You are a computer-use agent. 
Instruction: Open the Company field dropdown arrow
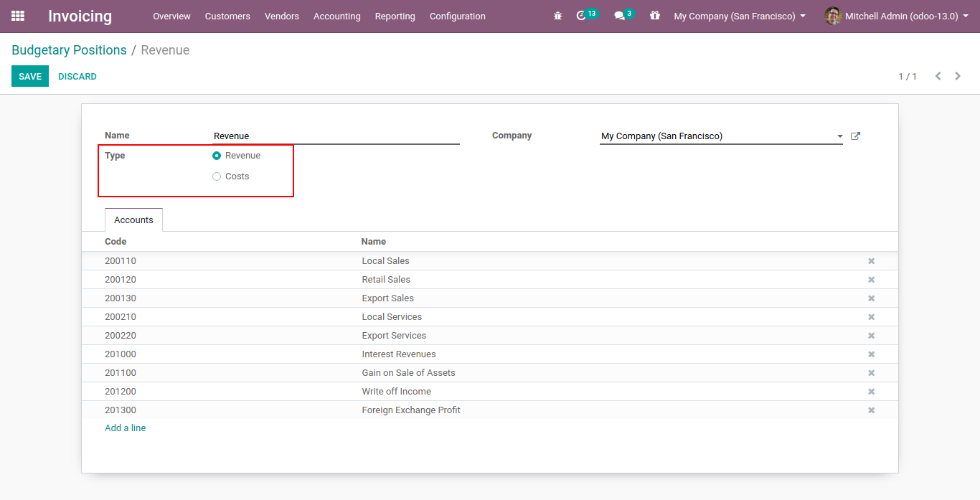839,136
